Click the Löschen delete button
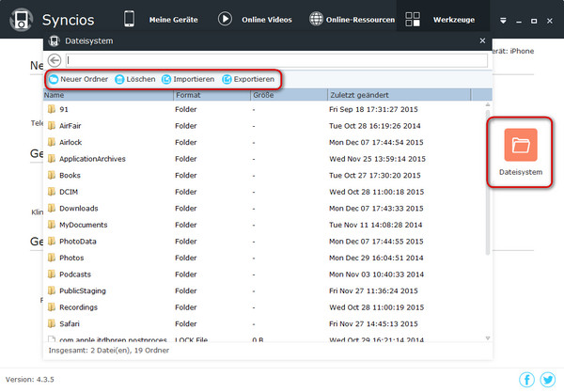 (x=135, y=79)
